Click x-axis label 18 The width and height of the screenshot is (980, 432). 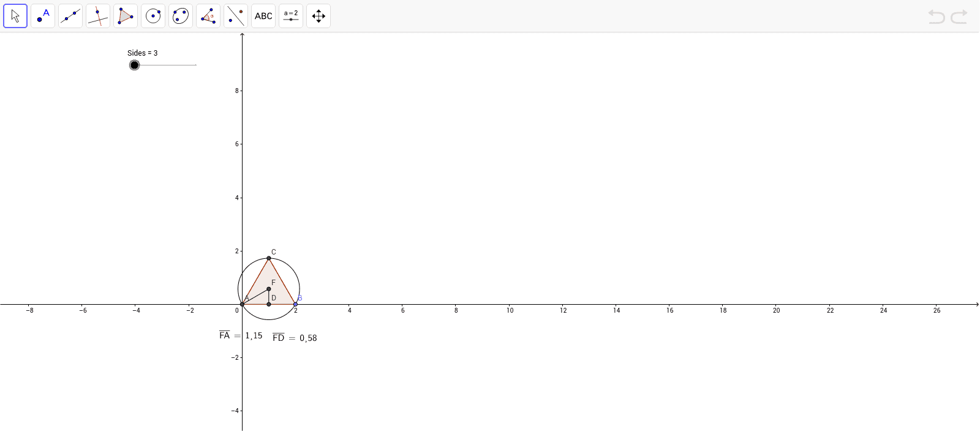[723, 310]
